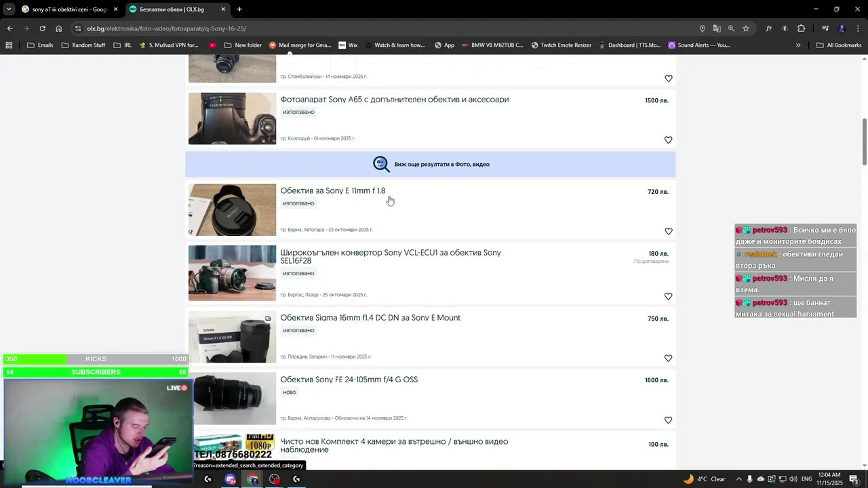This screenshot has width=868, height=488.
Task: Open the Обектив за Sony E 11mm f1.8 listing
Action: [x=333, y=191]
